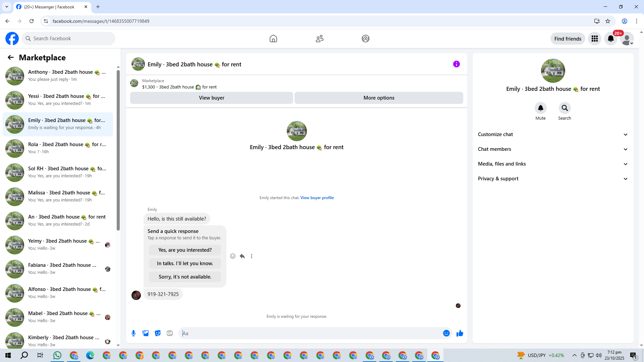This screenshot has height=362, width=644.
Task: React to message with smiley icon
Action: pos(233,256)
